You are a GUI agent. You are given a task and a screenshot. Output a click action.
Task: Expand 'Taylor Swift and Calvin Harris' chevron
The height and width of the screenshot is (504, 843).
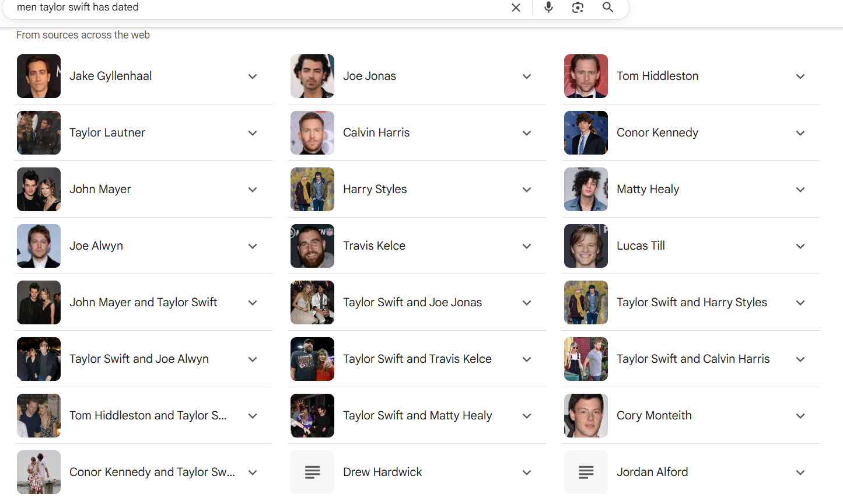[x=800, y=359]
